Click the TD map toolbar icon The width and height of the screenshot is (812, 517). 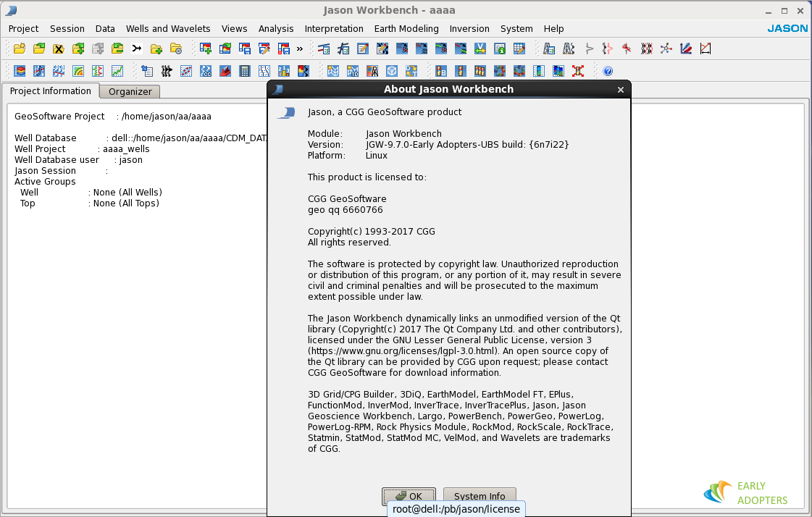(353, 71)
